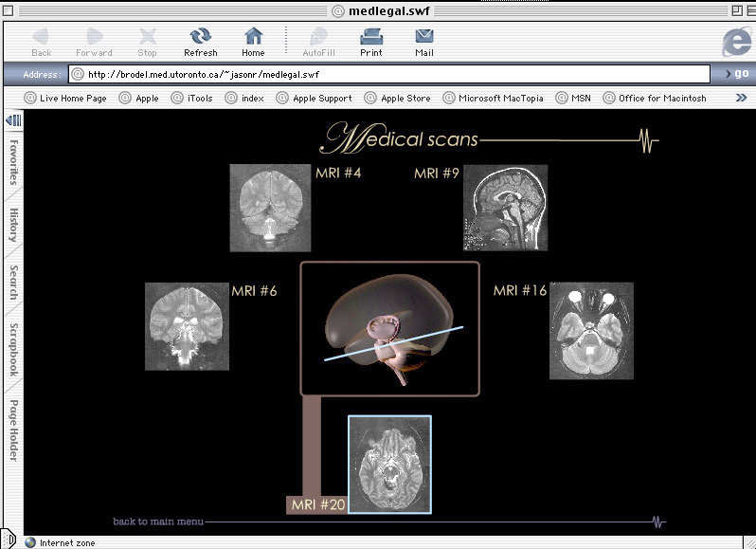Viewport: 756px width, 549px height.
Task: Collapse the explorer bar toggle arrow
Action: pos(13,119)
